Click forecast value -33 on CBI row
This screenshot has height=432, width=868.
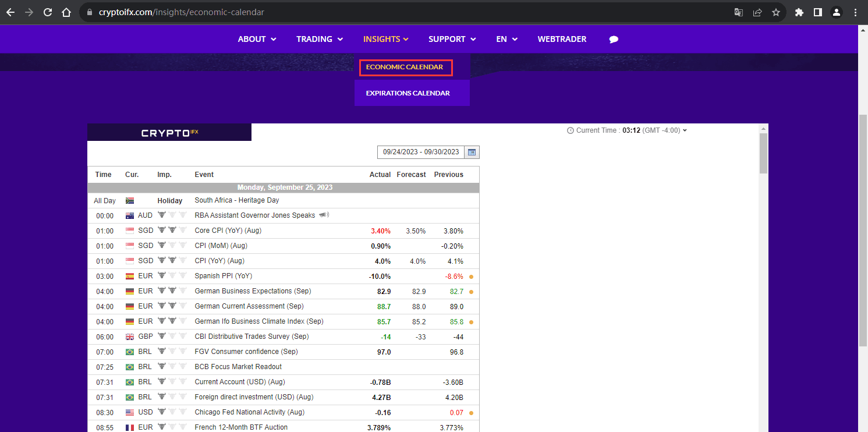point(420,337)
